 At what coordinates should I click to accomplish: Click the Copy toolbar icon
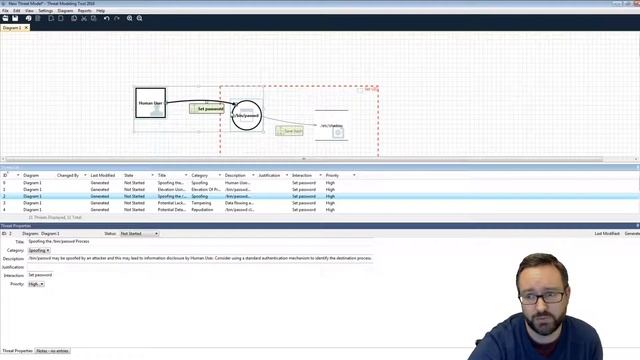point(74,18)
